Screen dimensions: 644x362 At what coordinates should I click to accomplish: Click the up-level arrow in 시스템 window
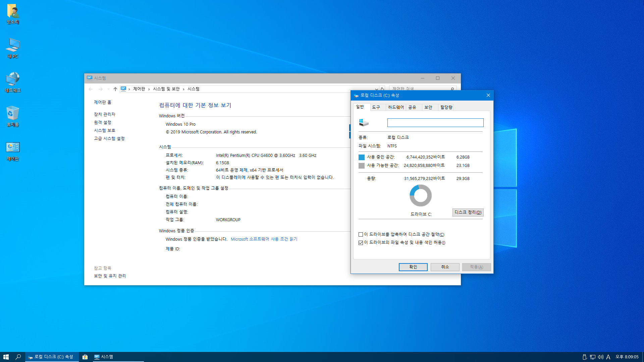coord(115,89)
